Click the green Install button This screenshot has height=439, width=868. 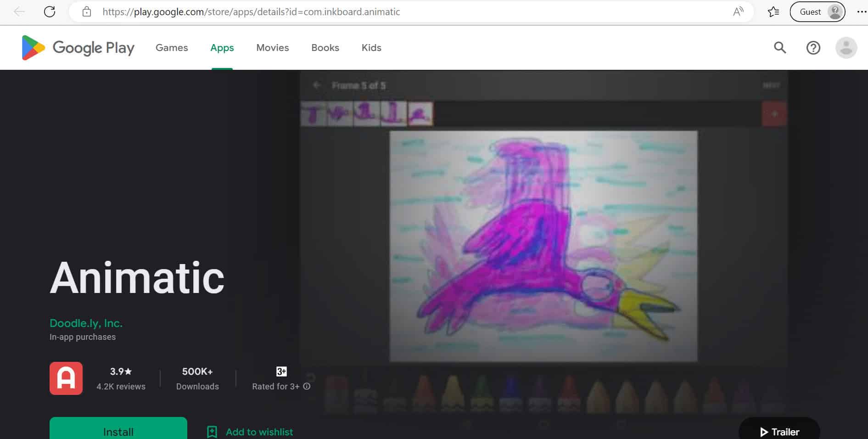point(118,428)
